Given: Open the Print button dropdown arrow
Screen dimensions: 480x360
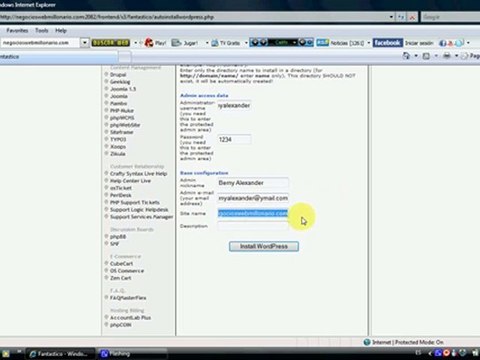Looking at the screenshot, I should point(456,56).
